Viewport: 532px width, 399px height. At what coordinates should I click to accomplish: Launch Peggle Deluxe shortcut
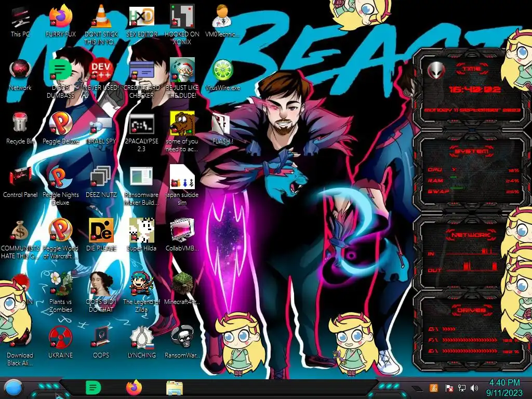tap(60, 129)
